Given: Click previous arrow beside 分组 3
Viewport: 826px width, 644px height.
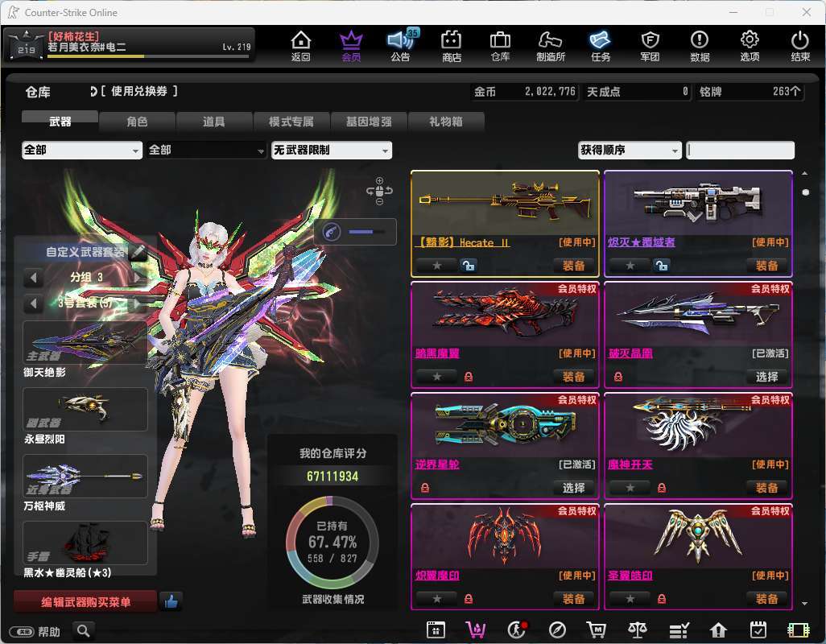Looking at the screenshot, I should (33, 277).
